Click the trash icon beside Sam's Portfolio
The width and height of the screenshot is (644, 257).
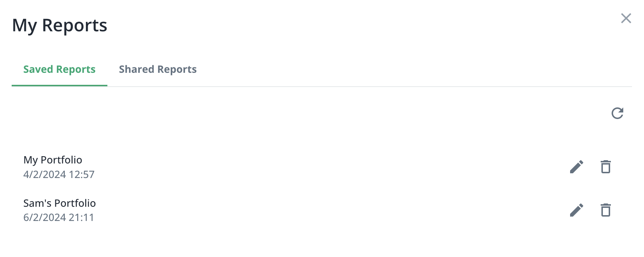pyautogui.click(x=606, y=210)
